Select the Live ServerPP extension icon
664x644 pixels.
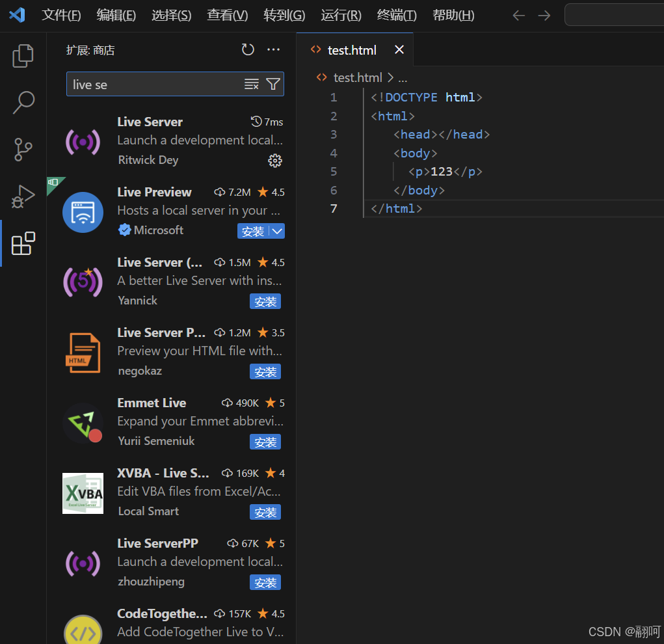coord(83,563)
